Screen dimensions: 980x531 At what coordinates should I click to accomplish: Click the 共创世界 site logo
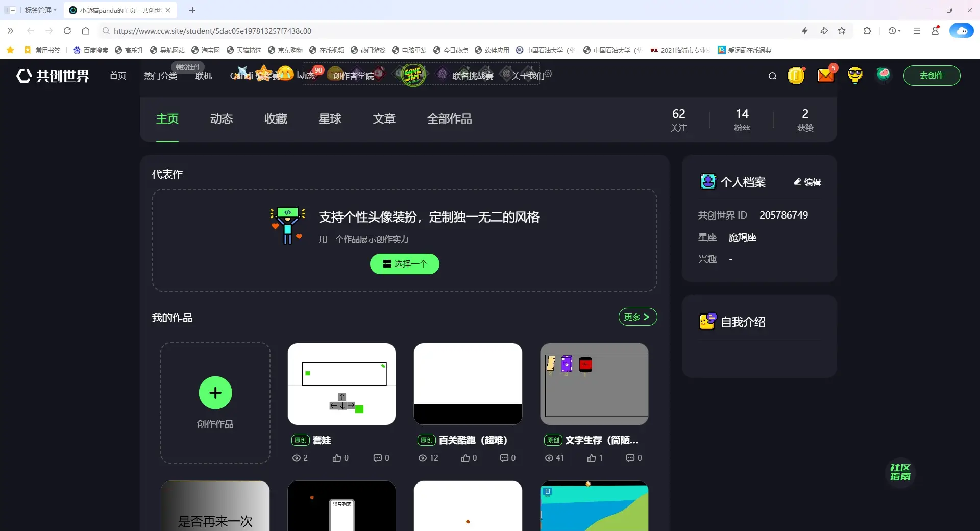tap(53, 76)
